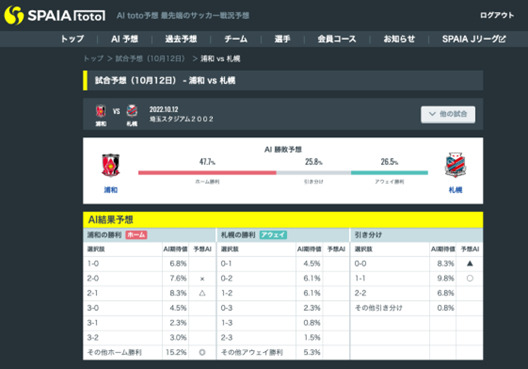Viewport: 528px width, 369px height.
Task: Click the teal アウェイ badge
Action: click(x=273, y=235)
